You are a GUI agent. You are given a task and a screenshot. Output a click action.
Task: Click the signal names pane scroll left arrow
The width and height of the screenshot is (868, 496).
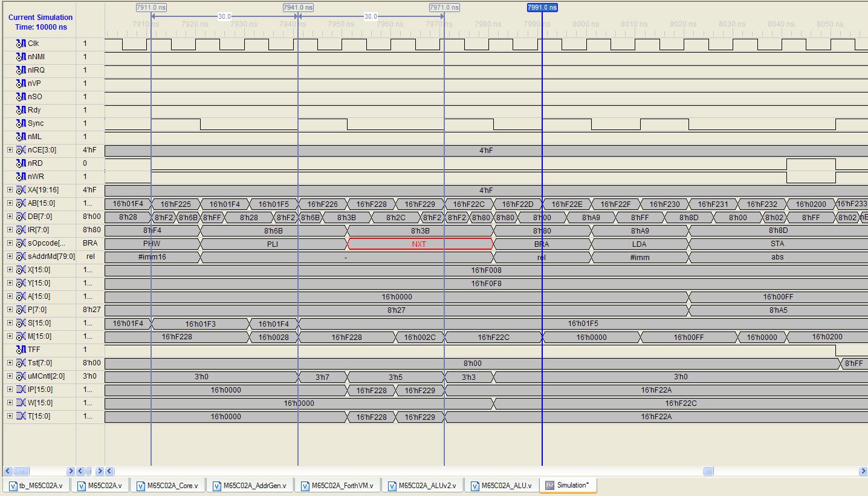7,471
